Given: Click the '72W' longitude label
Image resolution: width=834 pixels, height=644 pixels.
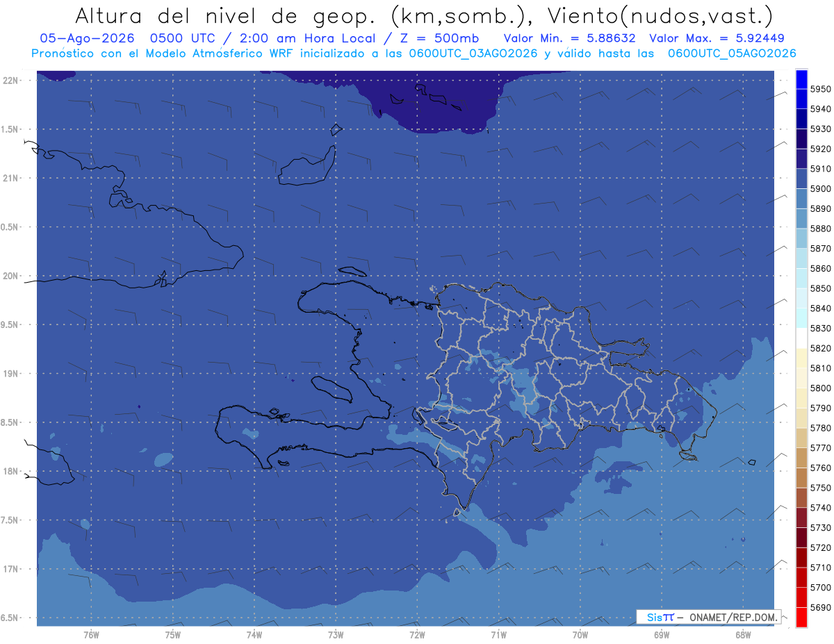Looking at the screenshot, I should (x=417, y=634).
